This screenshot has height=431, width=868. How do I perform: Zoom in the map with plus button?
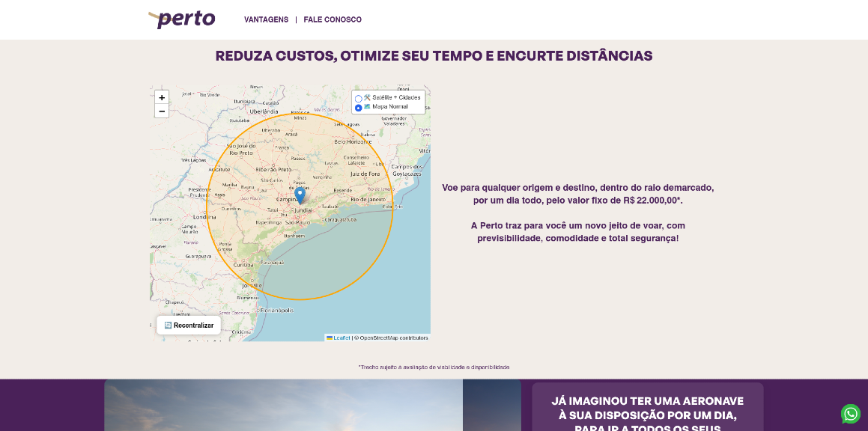point(162,97)
